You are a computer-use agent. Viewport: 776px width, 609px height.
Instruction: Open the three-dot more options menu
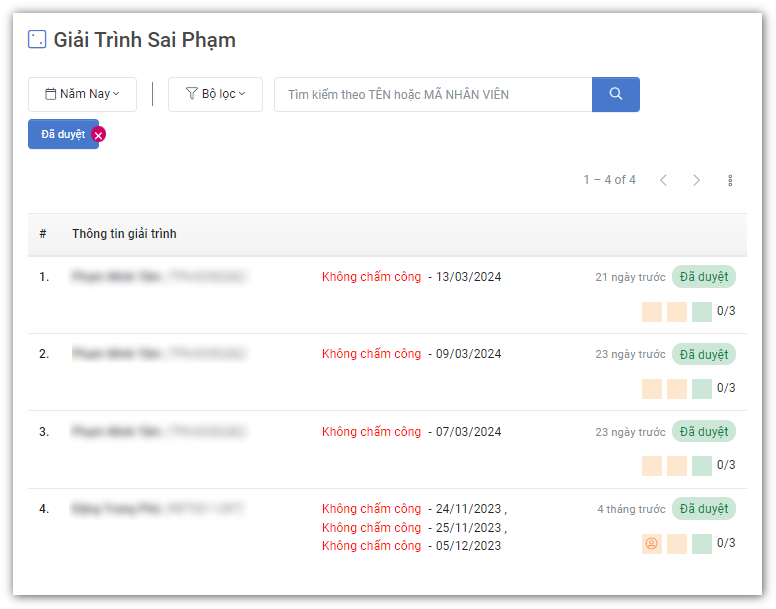(730, 180)
